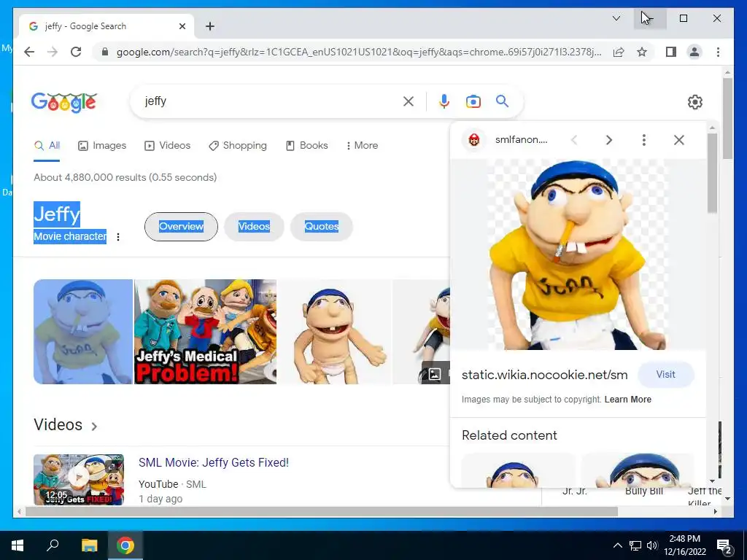Close the image preview panel
The width and height of the screenshot is (747, 560).
coord(679,140)
